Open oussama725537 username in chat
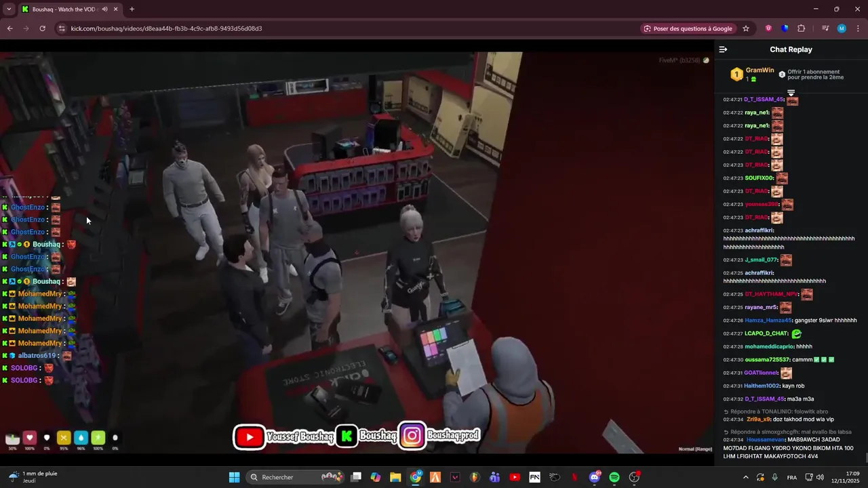 767,360
